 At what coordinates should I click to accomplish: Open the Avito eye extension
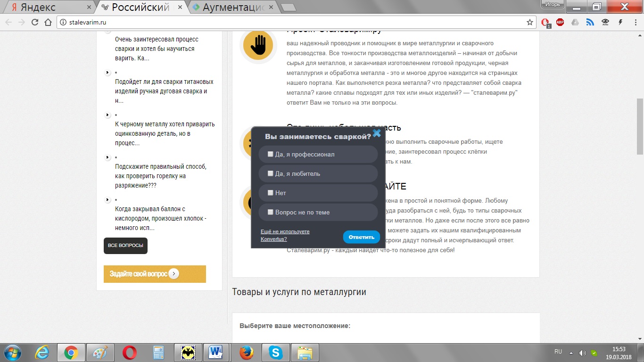[x=605, y=22]
